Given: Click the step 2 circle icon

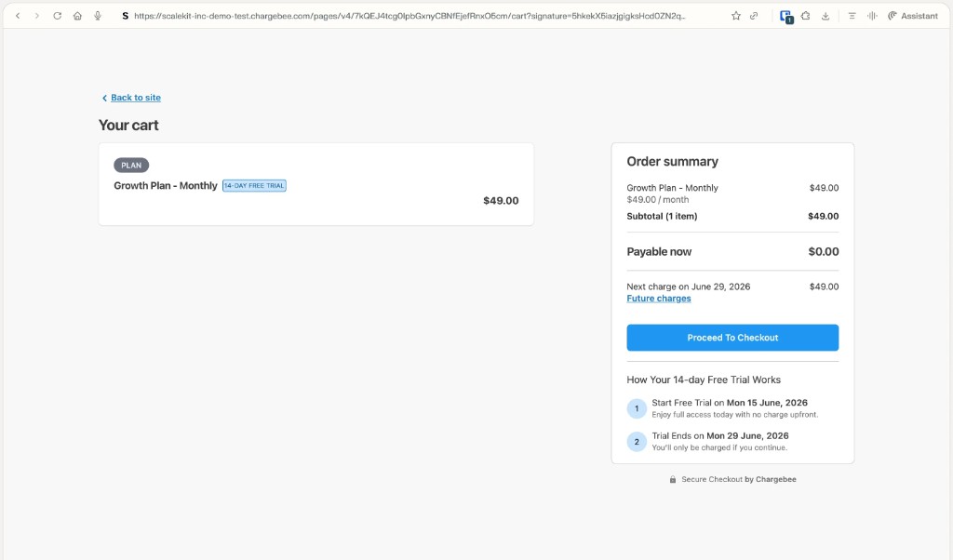Looking at the screenshot, I should click(x=637, y=442).
